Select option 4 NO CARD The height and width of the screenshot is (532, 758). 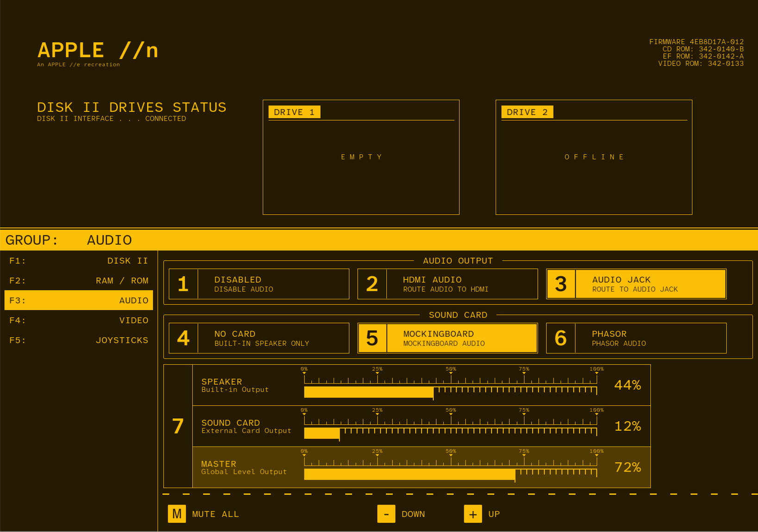click(259, 338)
